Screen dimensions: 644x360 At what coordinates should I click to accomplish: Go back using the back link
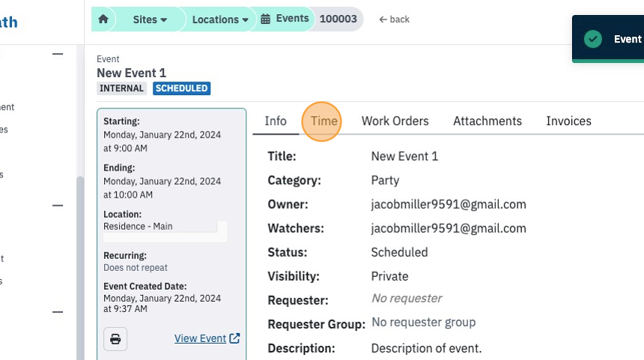(x=395, y=19)
